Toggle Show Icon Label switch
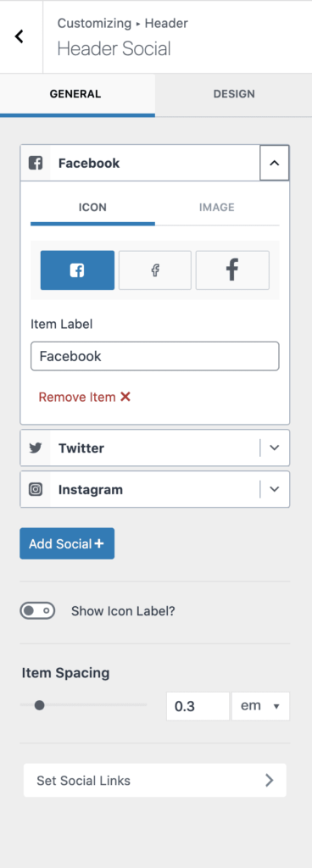This screenshot has width=312, height=868. [x=37, y=610]
